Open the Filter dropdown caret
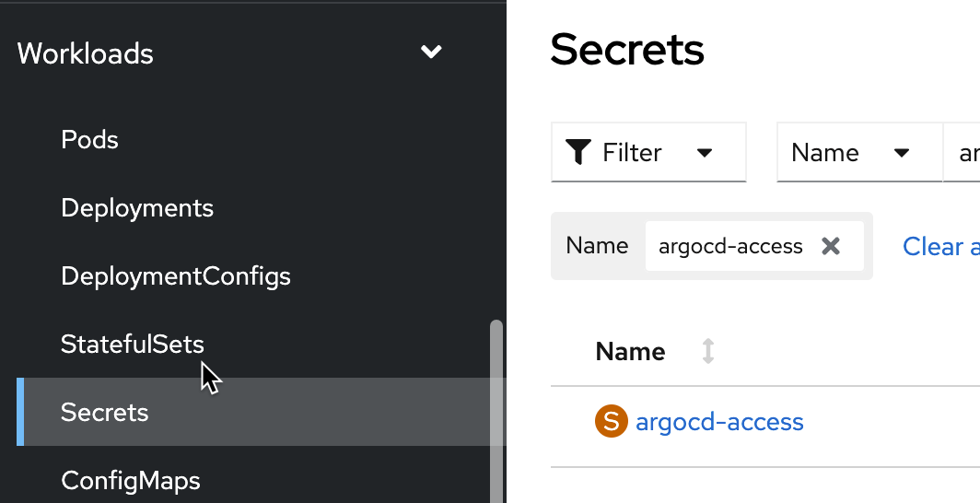 tap(705, 152)
